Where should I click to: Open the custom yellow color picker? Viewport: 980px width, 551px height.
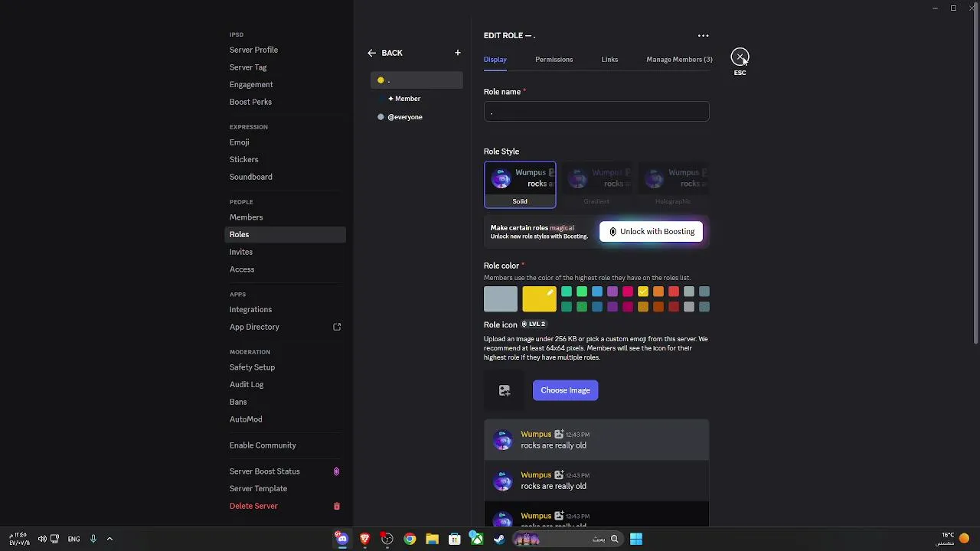click(x=539, y=299)
